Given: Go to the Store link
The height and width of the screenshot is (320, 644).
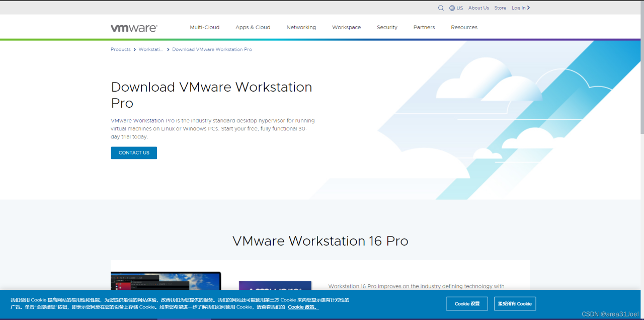Looking at the screenshot, I should point(500,8).
